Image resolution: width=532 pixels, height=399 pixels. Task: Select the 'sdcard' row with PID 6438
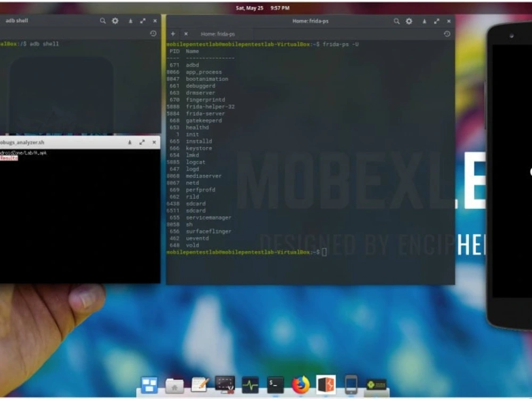point(186,204)
